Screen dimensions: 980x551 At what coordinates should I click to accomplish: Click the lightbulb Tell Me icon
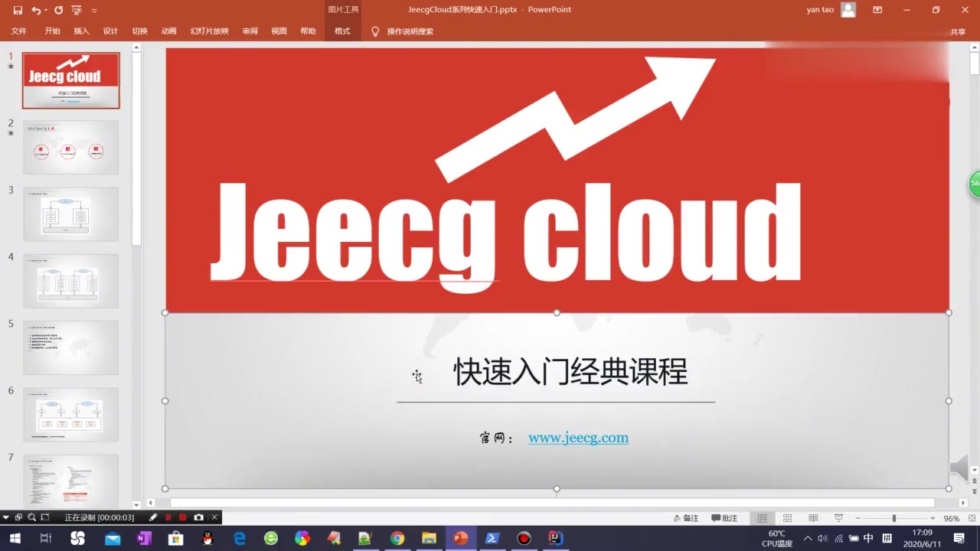375,31
